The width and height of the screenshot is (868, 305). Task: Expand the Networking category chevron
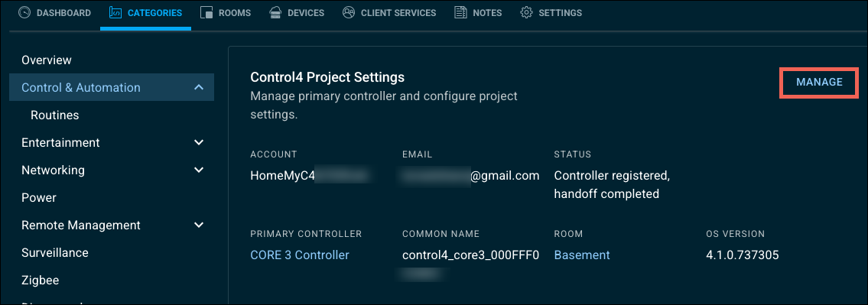(x=200, y=170)
